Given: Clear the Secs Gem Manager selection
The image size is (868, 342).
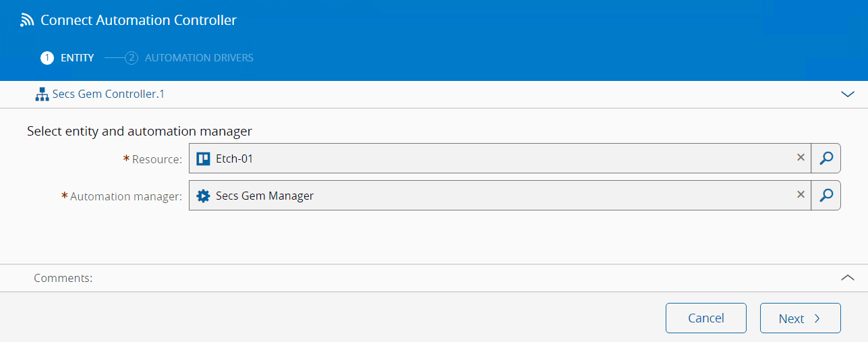Looking at the screenshot, I should [x=801, y=195].
